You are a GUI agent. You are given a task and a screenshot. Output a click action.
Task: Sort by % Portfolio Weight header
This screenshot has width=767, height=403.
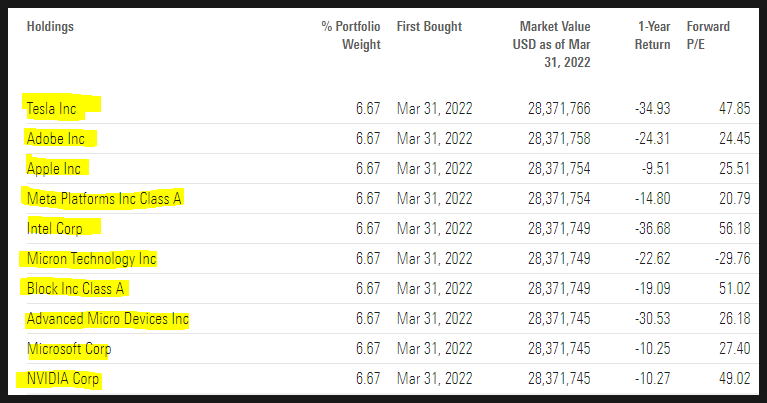[348, 34]
